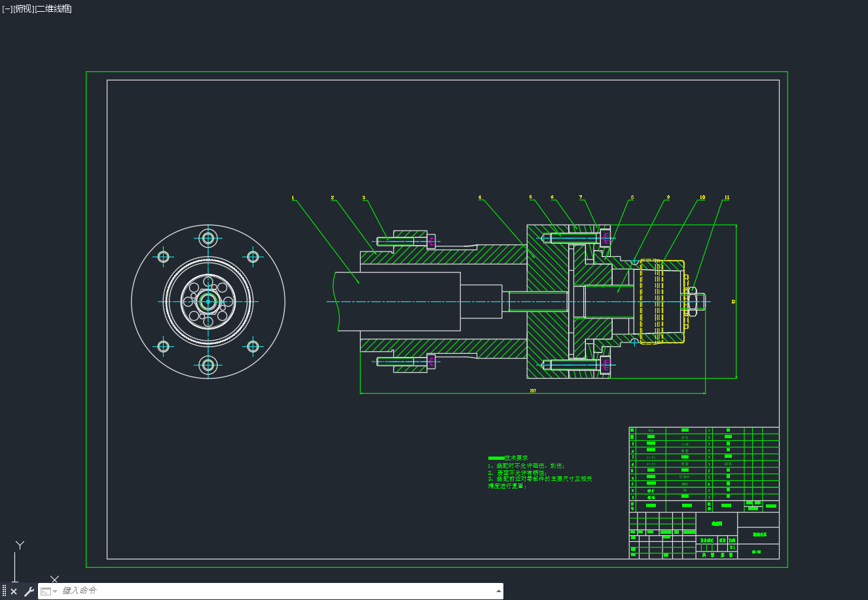Select balloon number 8 in the drawing
Image resolution: width=868 pixels, height=600 pixels.
pos(632,197)
